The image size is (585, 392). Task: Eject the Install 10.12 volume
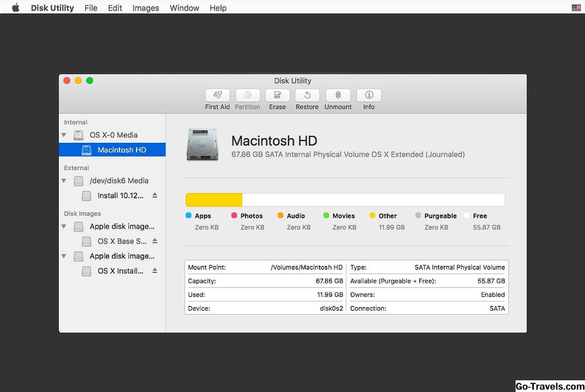pos(155,195)
